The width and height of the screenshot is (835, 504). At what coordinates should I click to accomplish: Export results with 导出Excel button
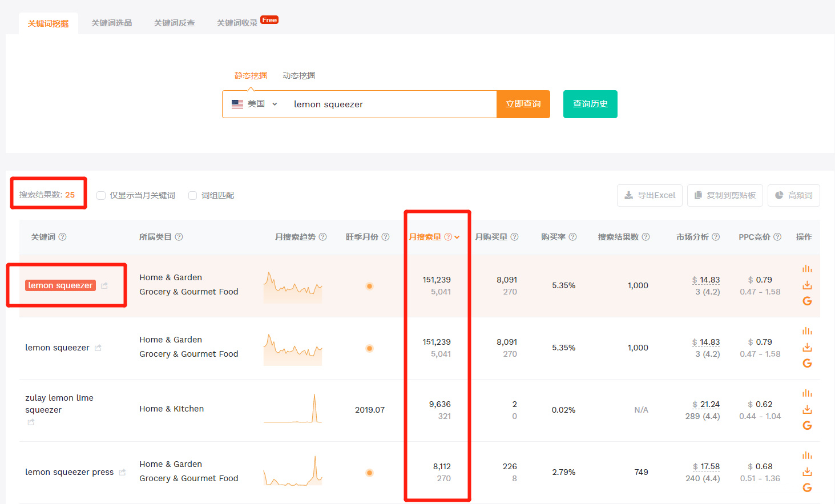coord(650,195)
